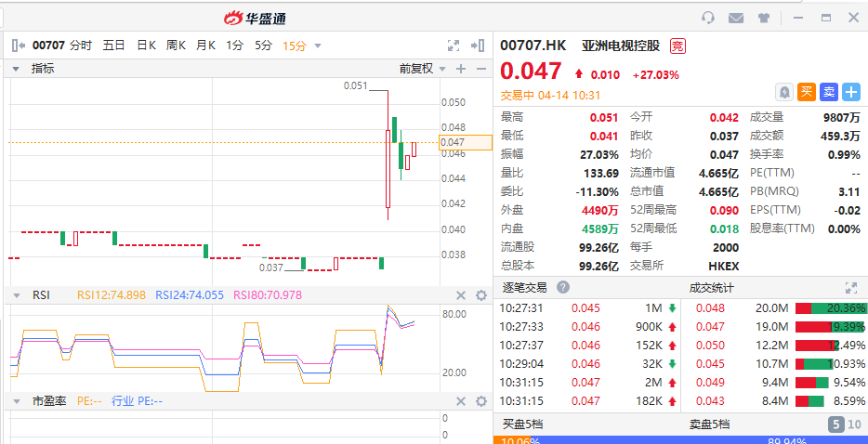This screenshot has width=868, height=444.
Task: Click the 0.047 price tag on axis
Action: pyautogui.click(x=465, y=142)
